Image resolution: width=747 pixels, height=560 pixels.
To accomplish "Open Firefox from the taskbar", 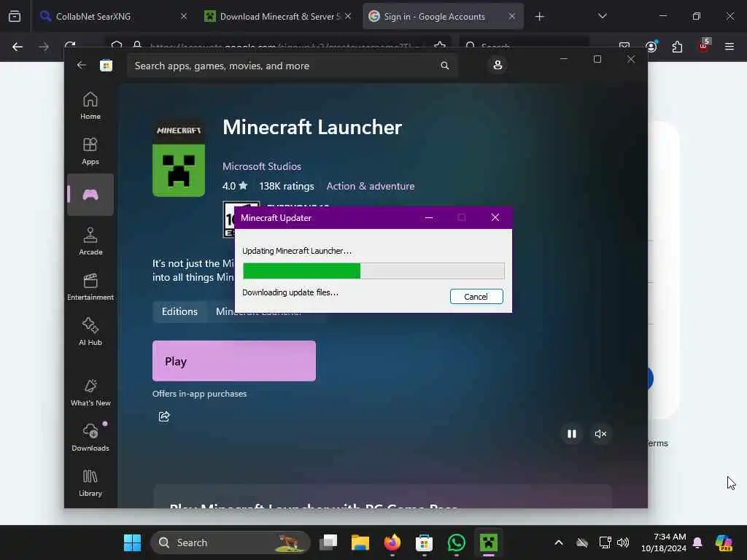I will (x=392, y=542).
